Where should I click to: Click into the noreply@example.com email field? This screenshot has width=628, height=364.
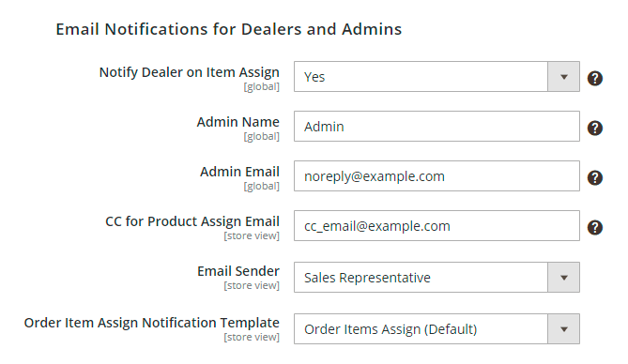437,175
